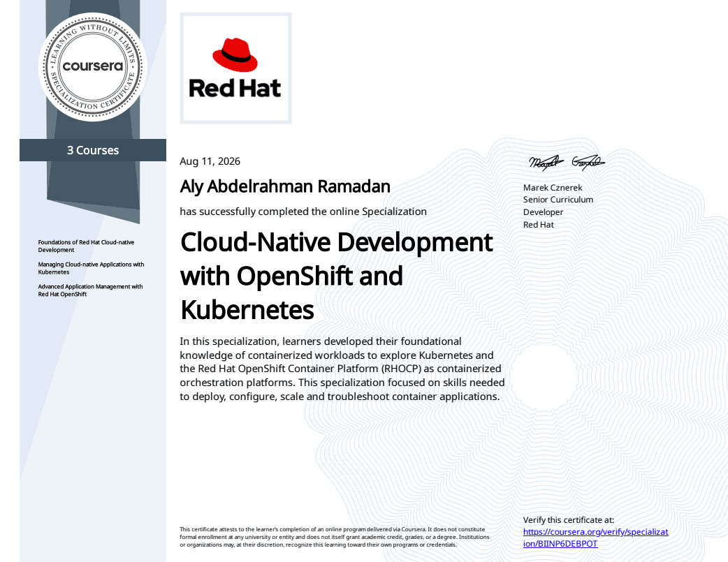The width and height of the screenshot is (728, 562).
Task: Click 'Verify this certificate at:' label
Action: pos(568,520)
